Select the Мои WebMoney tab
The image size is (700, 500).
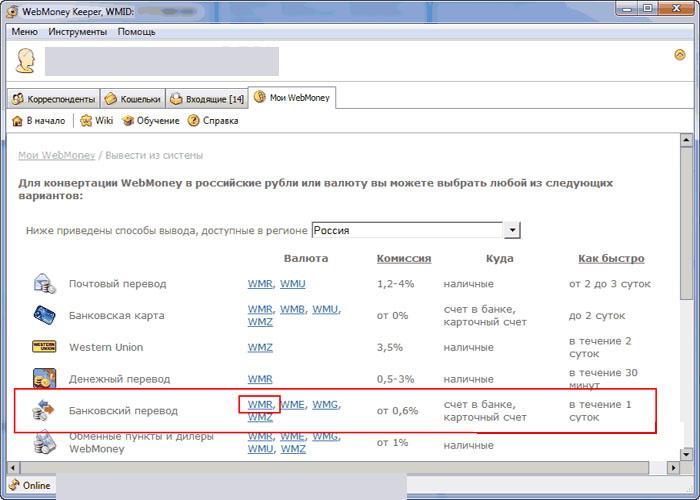coord(292,98)
